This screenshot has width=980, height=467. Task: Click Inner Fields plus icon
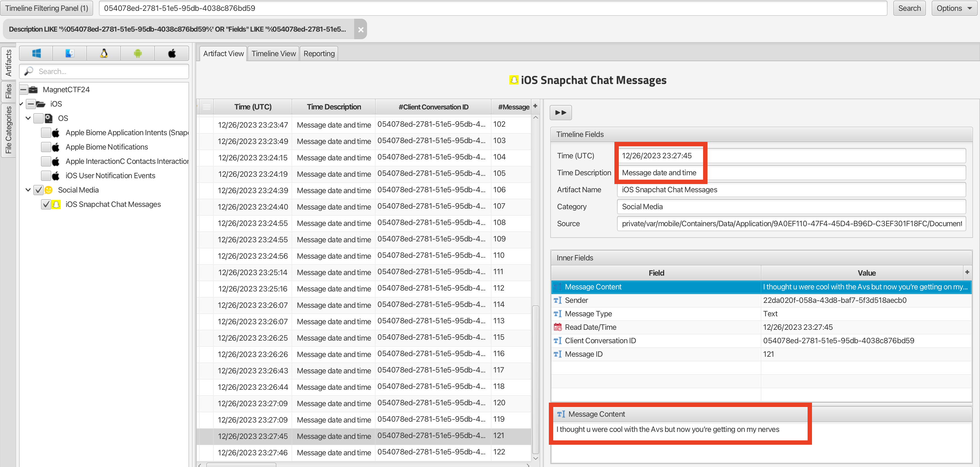967,272
